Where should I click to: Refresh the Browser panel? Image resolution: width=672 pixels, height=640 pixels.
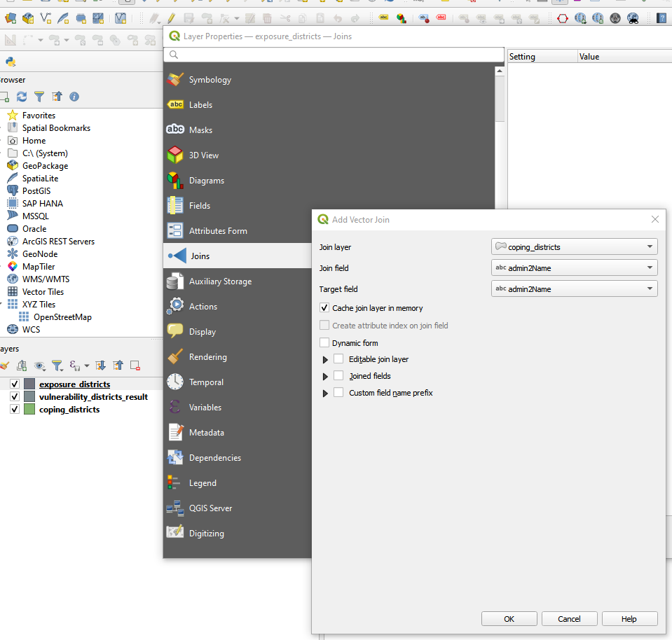pos(22,97)
